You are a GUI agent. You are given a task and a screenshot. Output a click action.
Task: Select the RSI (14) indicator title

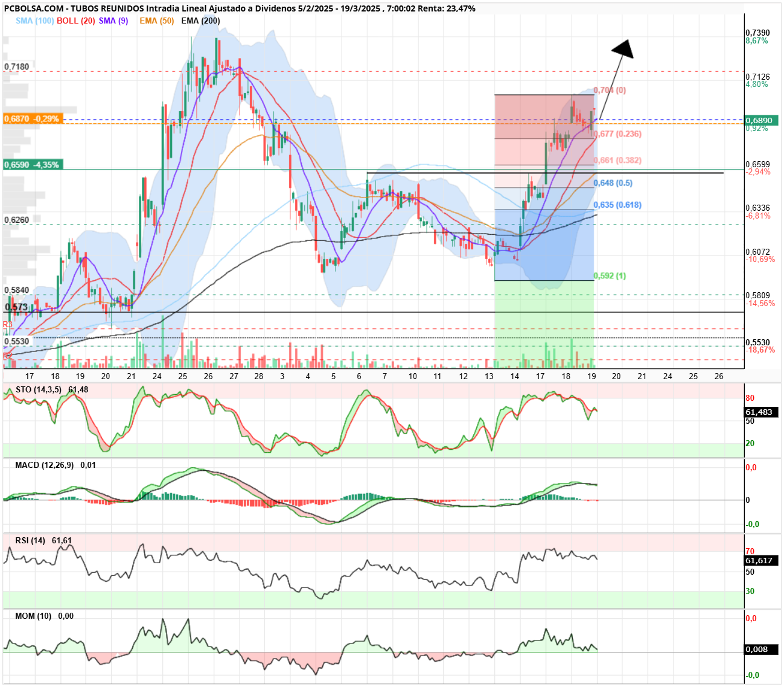[30, 540]
